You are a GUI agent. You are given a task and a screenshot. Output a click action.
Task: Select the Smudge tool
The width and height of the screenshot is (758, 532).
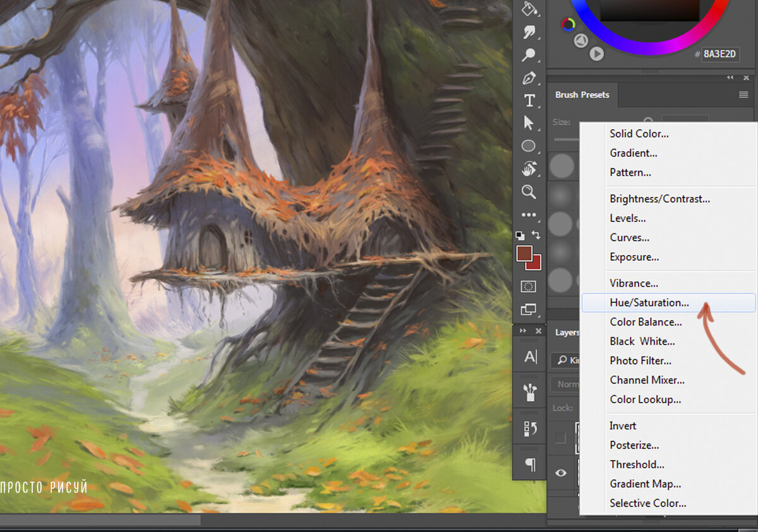[x=529, y=32]
